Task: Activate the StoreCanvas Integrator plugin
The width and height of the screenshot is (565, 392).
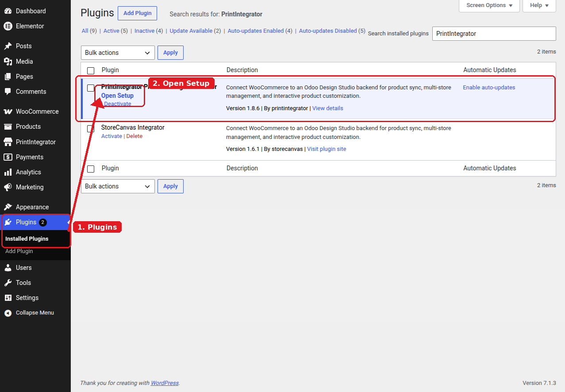Action: [x=111, y=136]
